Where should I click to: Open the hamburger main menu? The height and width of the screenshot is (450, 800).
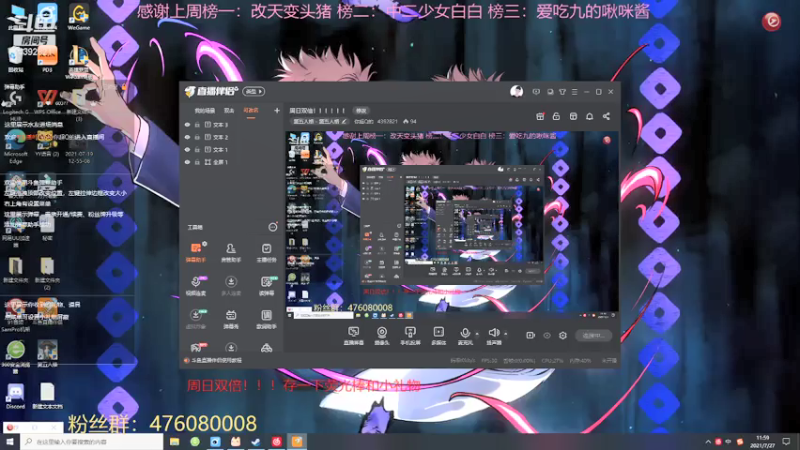coord(574,92)
